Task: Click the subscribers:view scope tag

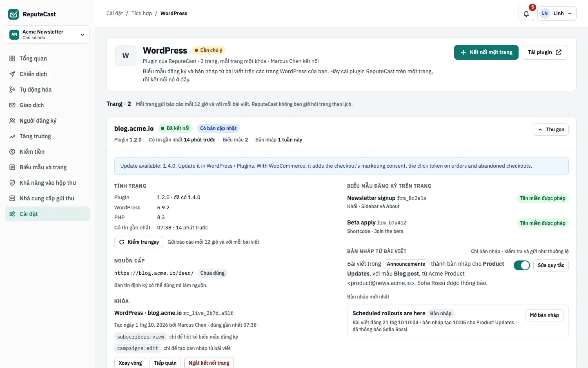Action: tap(140, 337)
